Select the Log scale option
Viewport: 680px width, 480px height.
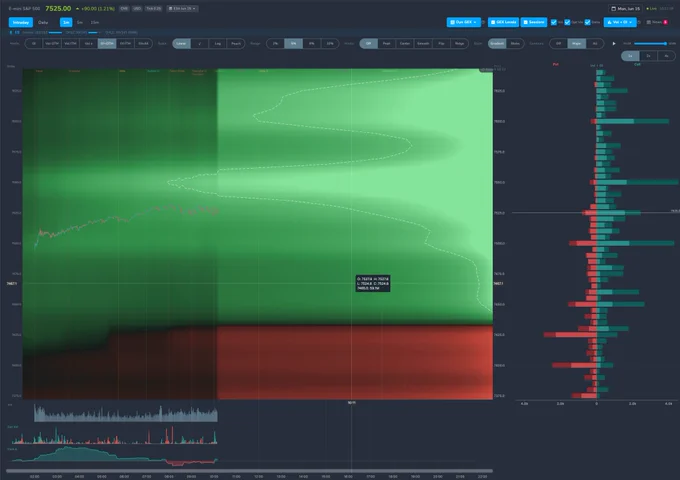218,43
